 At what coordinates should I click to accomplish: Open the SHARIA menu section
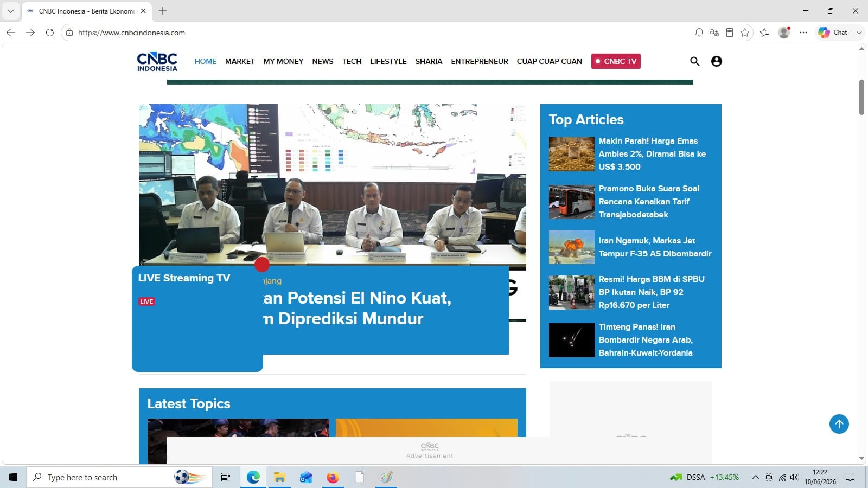429,61
